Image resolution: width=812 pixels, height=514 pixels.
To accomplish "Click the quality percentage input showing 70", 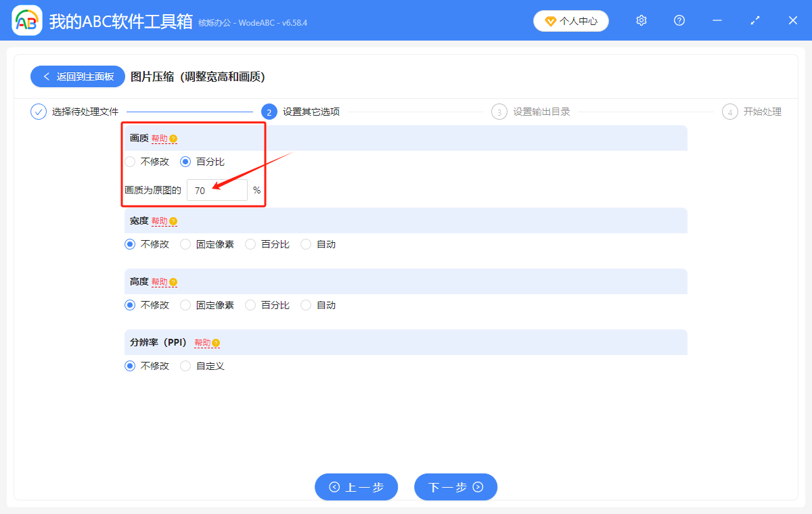I will point(217,190).
